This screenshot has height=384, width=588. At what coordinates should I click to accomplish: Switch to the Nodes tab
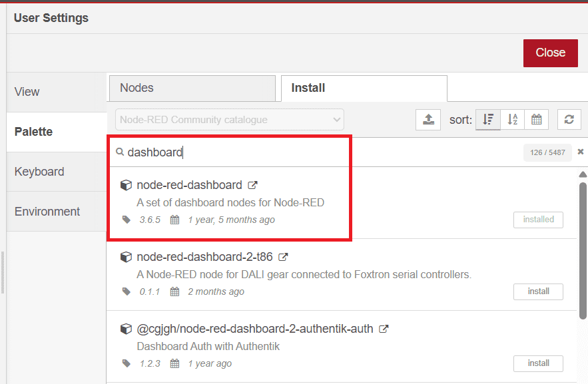tap(192, 88)
